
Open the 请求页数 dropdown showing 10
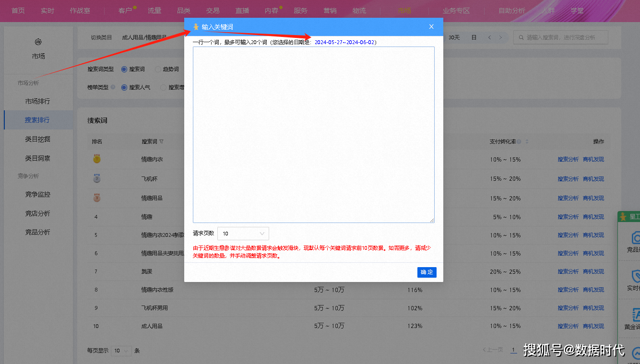[x=243, y=234]
